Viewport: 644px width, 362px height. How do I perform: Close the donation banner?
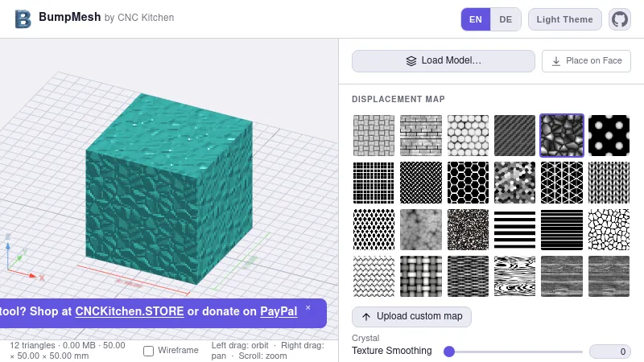(x=308, y=307)
